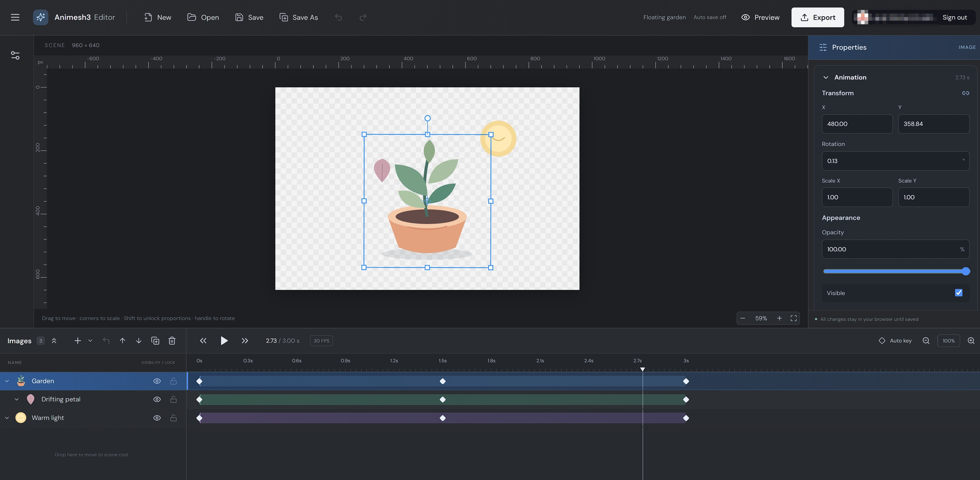Open the 30 FPS selector

point(321,341)
